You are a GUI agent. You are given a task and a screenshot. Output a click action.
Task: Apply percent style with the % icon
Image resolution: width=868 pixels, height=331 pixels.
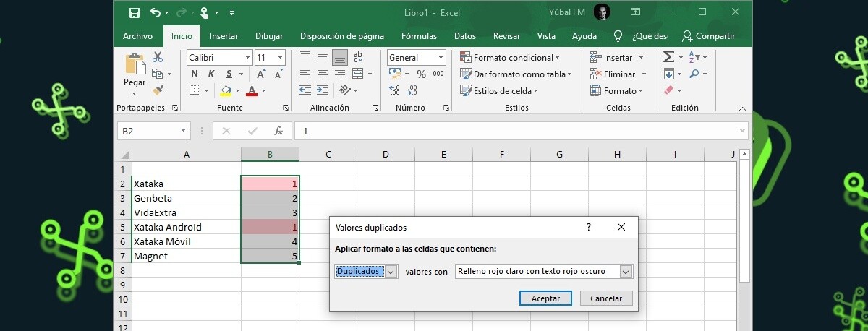421,74
